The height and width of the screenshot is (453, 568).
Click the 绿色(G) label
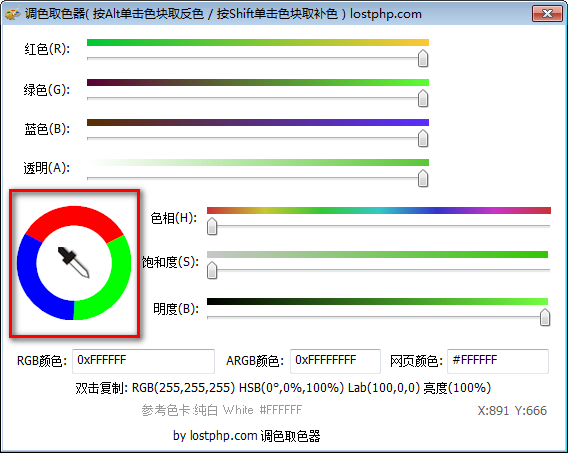click(x=47, y=89)
